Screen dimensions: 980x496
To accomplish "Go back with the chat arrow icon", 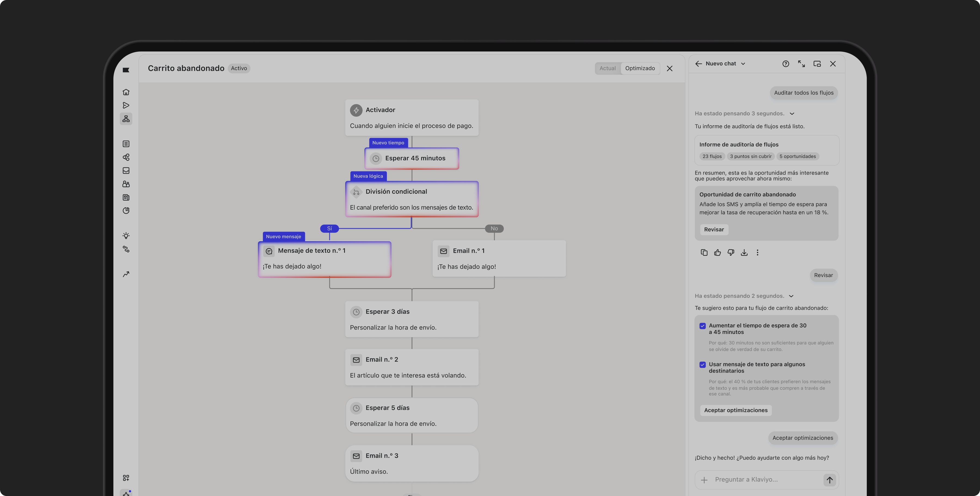I will [699, 64].
